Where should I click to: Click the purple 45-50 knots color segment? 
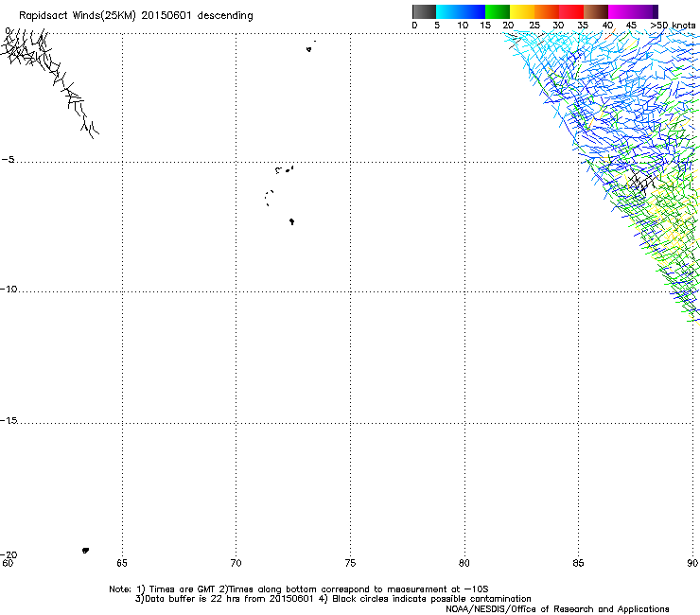(x=645, y=11)
